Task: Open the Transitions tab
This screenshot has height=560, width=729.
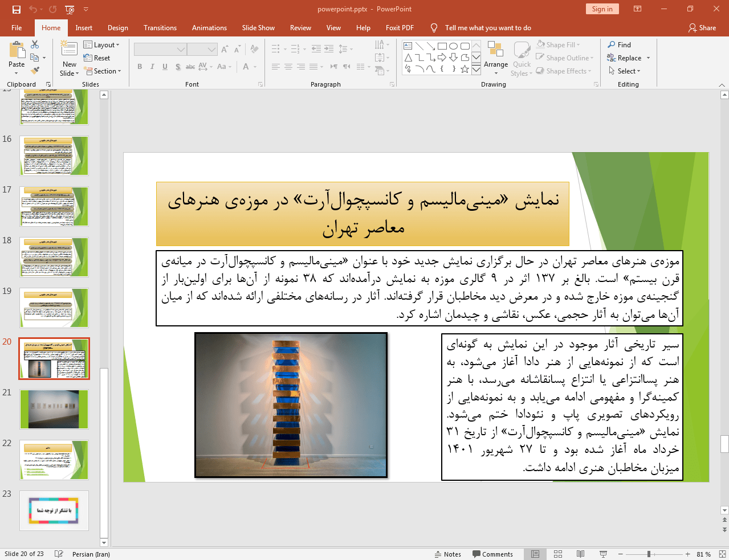Action: 160,28
